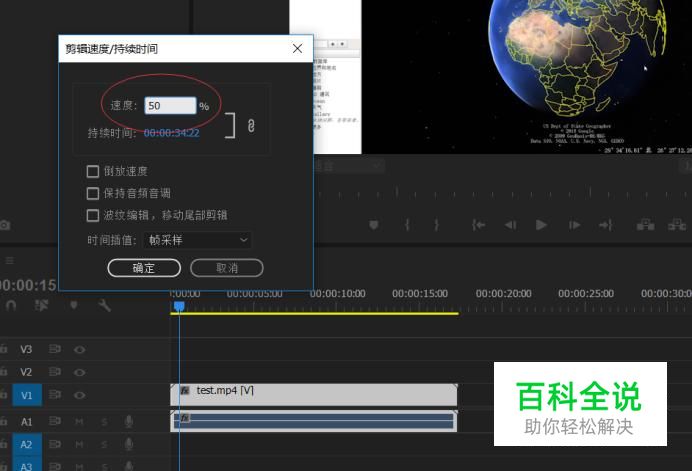Toggle A2 track targeting
Image resolution: width=692 pixels, height=471 pixels.
(x=27, y=444)
